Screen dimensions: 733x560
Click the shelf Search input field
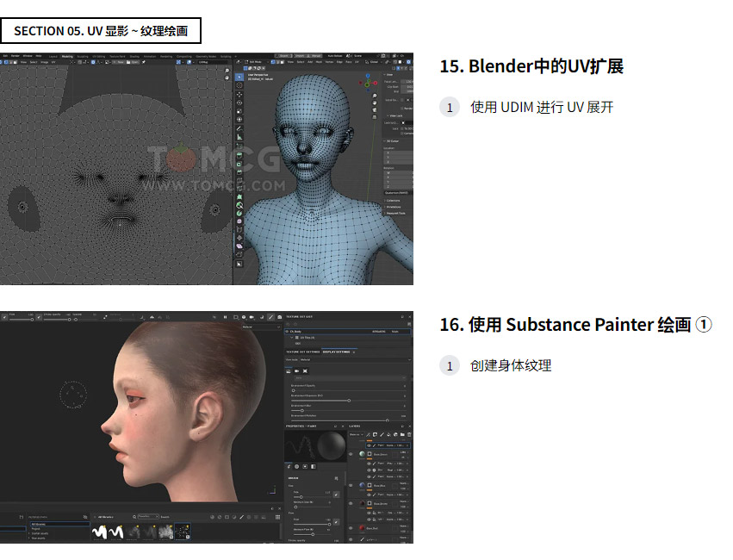tap(165, 517)
